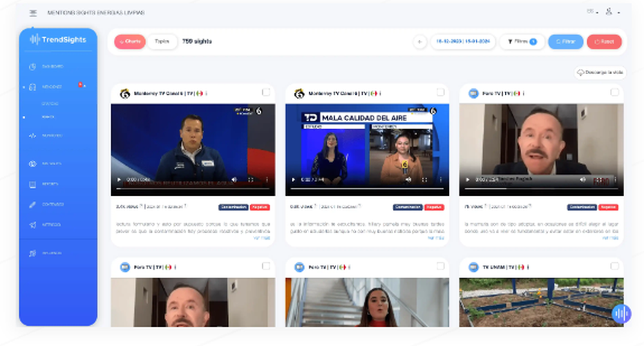
Task: Click the back arrow beside the date range
Action: (x=419, y=41)
